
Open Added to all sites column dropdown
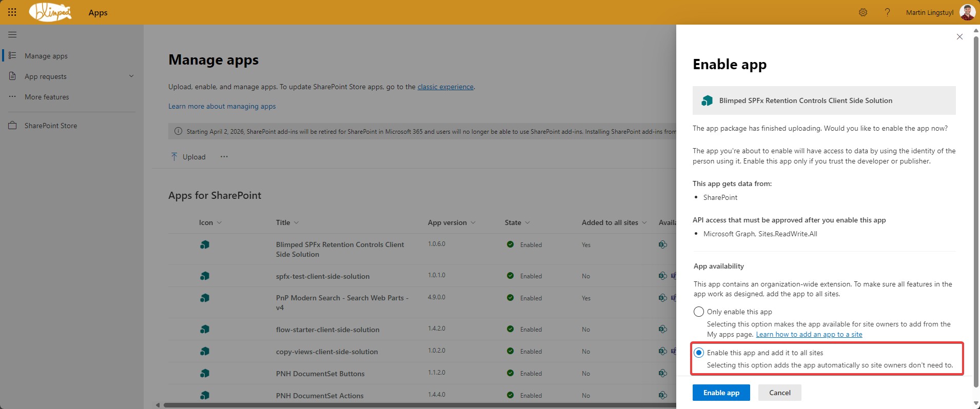(x=644, y=222)
